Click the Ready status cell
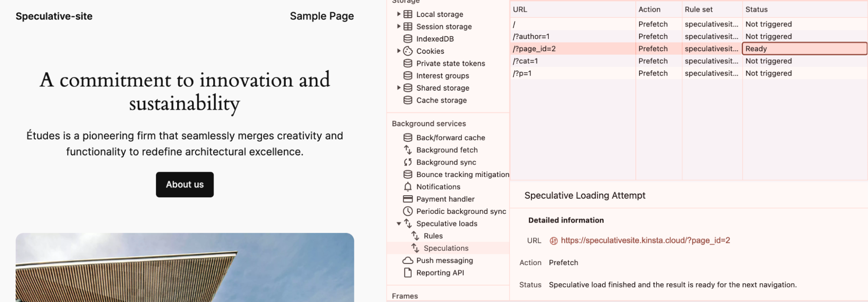The width and height of the screenshot is (868, 302). point(805,49)
